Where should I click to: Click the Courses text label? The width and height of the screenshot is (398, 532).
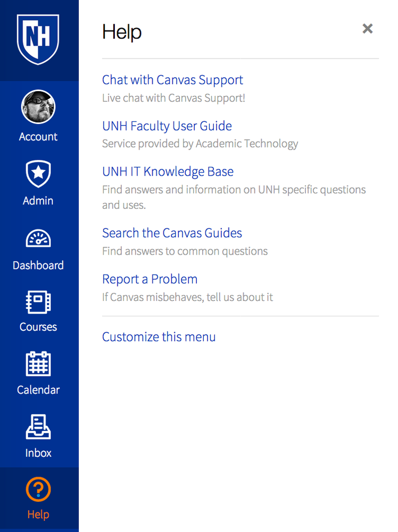[38, 327]
